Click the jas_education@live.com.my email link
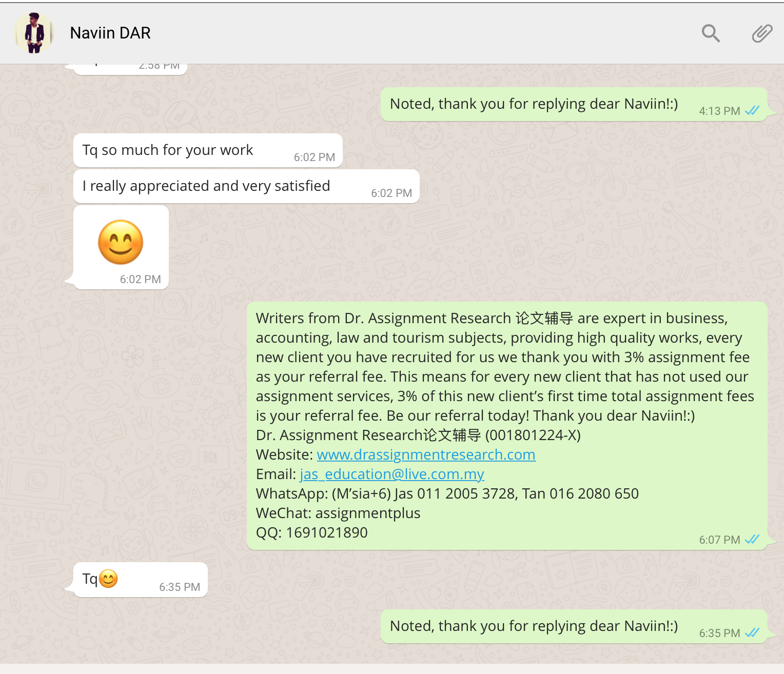This screenshot has width=784, height=674. (391, 474)
